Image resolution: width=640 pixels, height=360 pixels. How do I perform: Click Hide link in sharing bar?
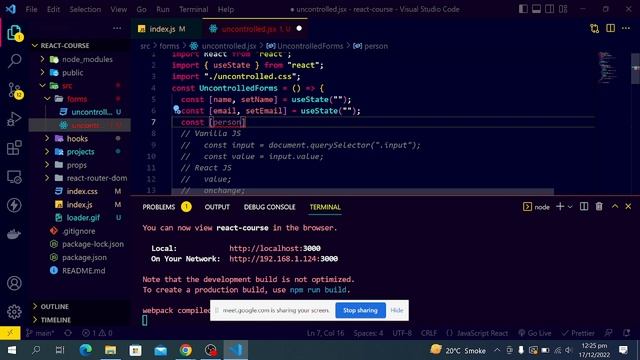click(397, 310)
